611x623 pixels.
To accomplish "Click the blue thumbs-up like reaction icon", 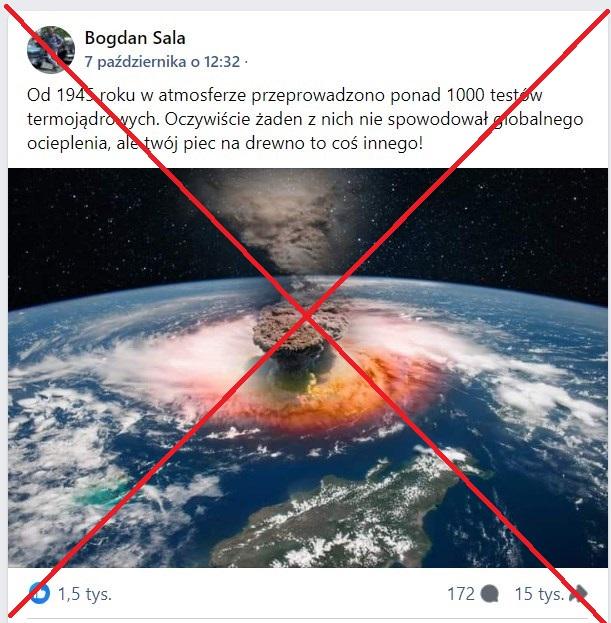I will (40, 594).
